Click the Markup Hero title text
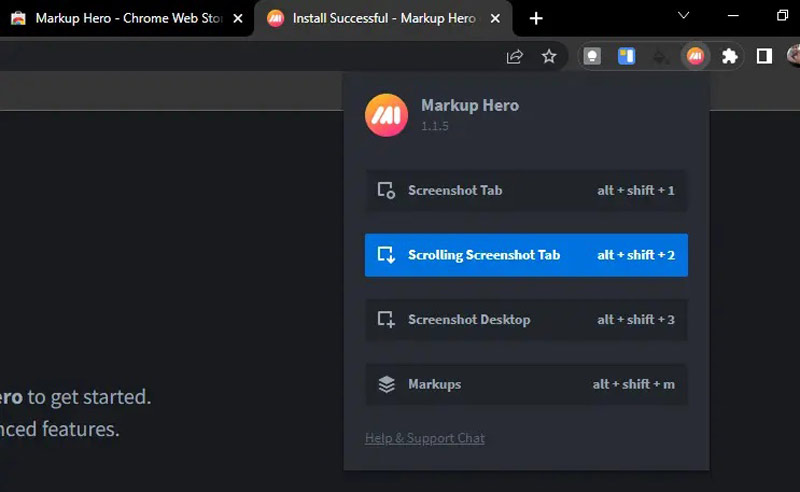The width and height of the screenshot is (800, 492). [x=470, y=105]
